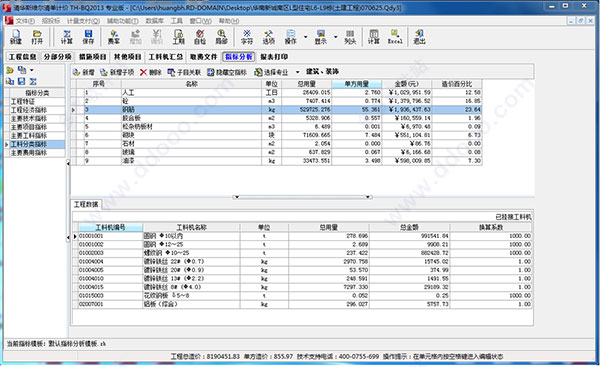Switch to the 报表打印 tab

274,57
